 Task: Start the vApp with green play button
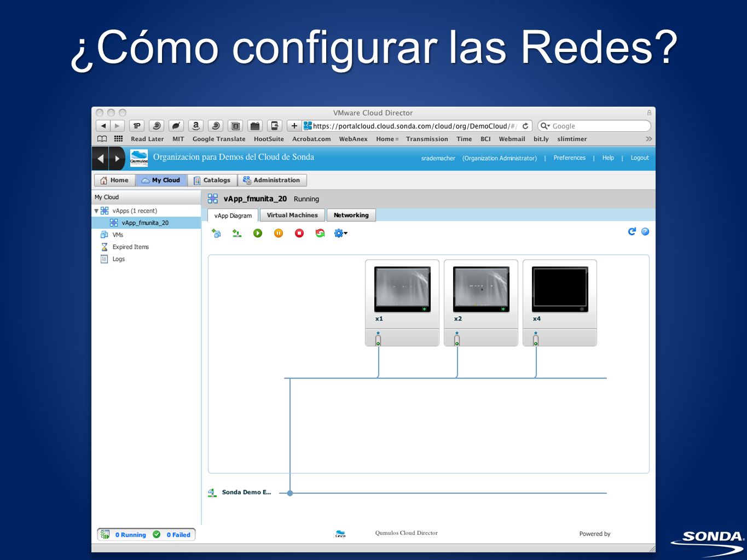[258, 233]
